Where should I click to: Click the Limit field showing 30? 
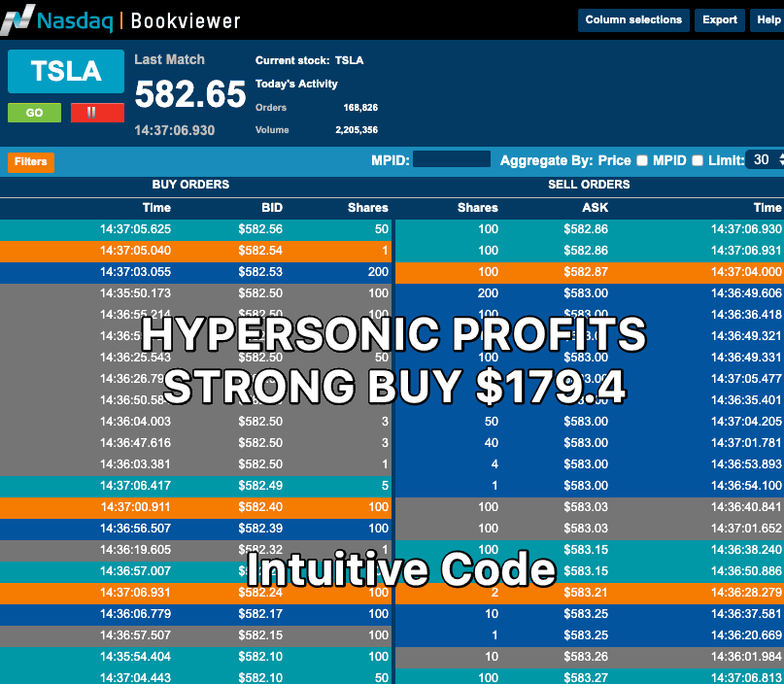[x=764, y=160]
